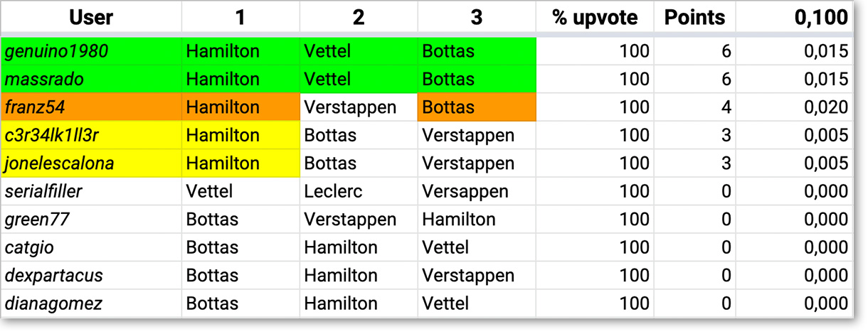The width and height of the screenshot is (868, 334).
Task: Select the Points value 4
Action: click(x=695, y=107)
